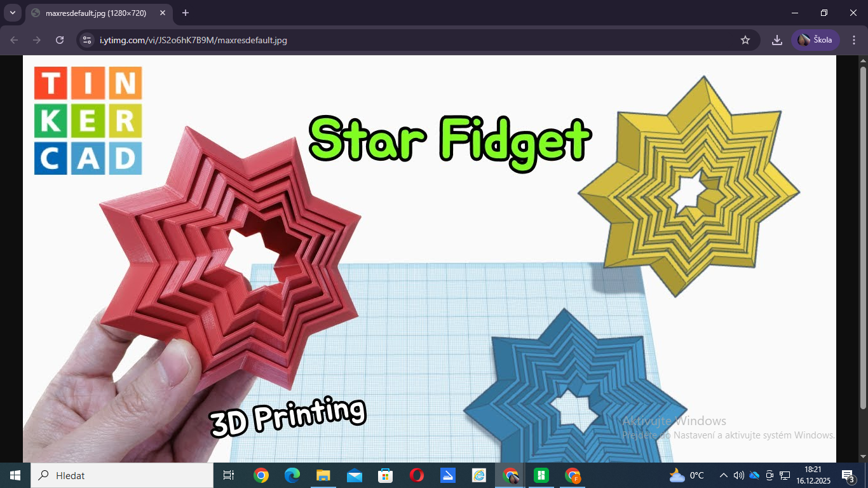
Task: Open the Mail app from taskbar
Action: click(355, 475)
